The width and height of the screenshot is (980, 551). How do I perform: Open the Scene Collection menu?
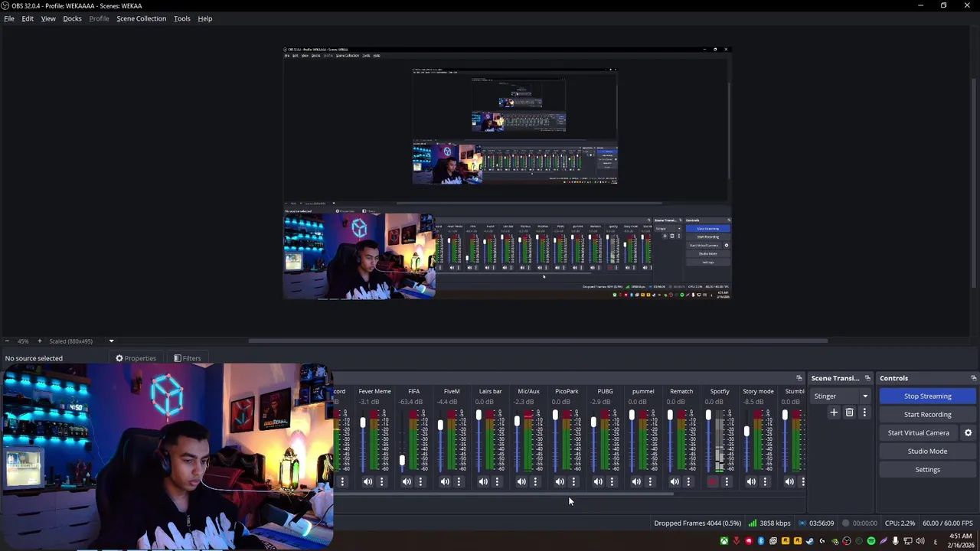tap(141, 18)
